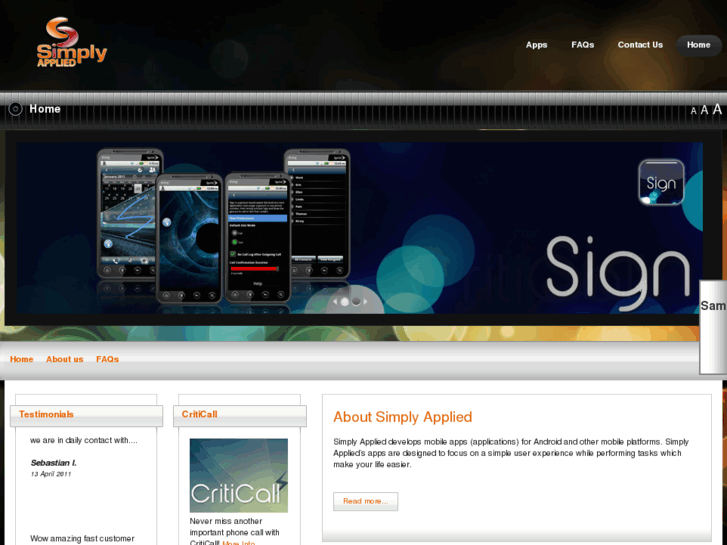Open About us link in lower menu
Image resolution: width=727 pixels, height=545 pixels.
[x=64, y=359]
